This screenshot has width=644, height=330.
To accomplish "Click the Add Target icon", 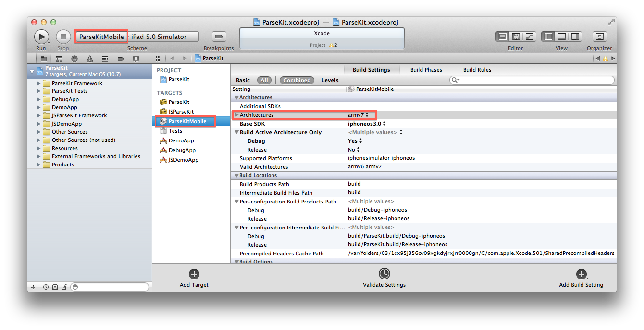I will 194,274.
